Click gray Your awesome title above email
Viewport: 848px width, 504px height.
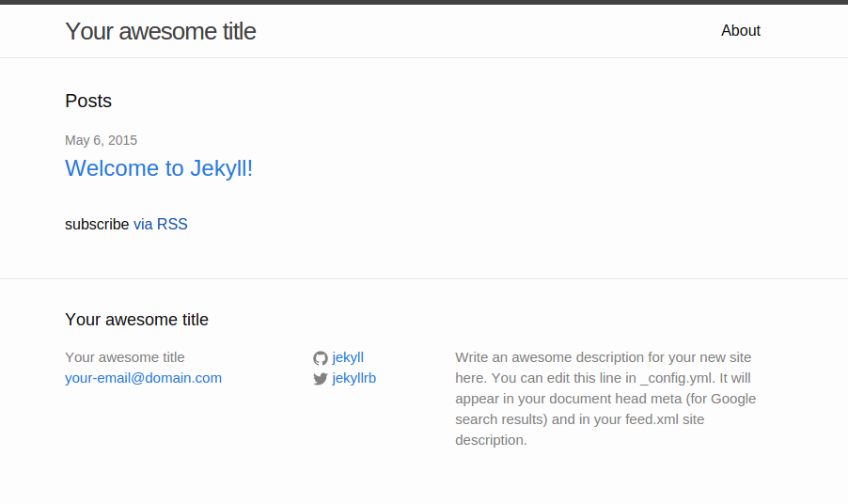click(x=125, y=357)
